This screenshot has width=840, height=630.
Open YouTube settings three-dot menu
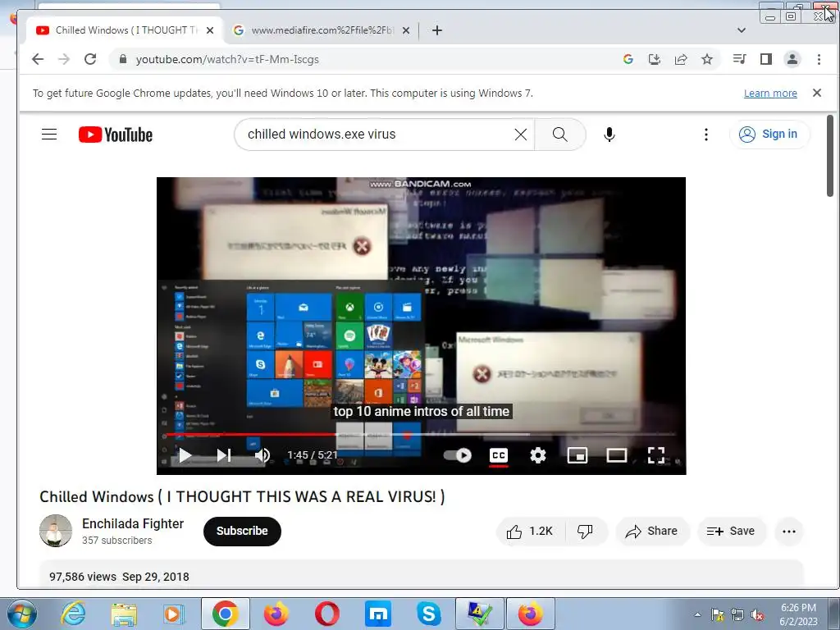click(x=706, y=135)
